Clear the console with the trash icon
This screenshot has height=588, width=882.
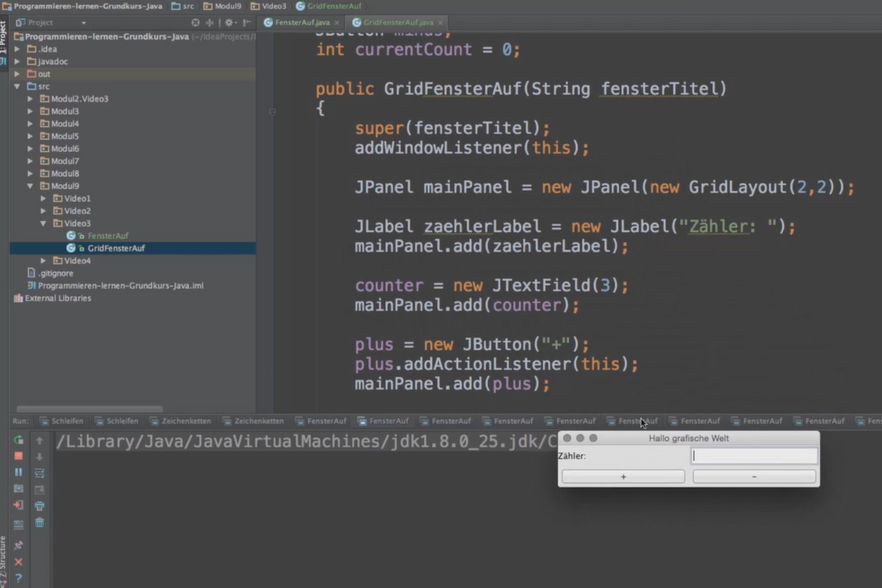(x=40, y=522)
